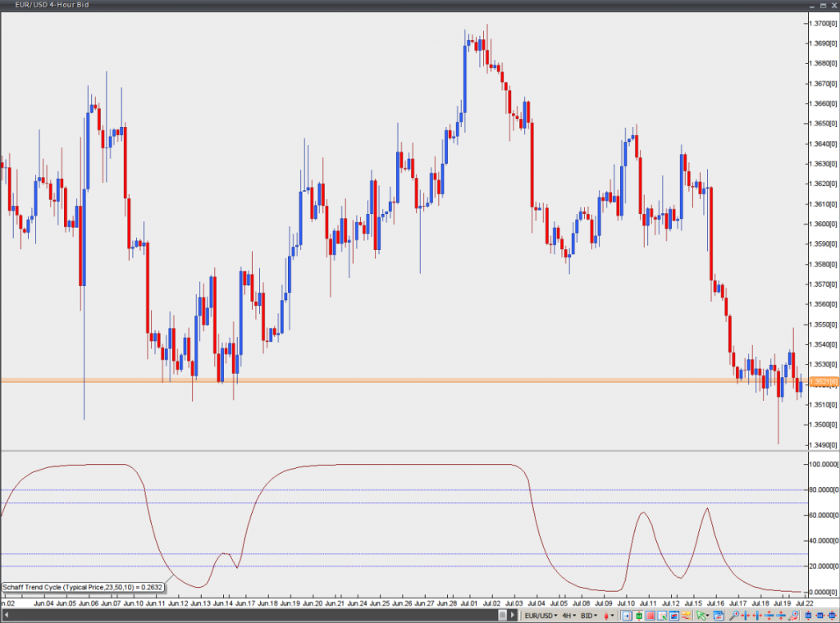Select the green cursor pointer tool

point(702,615)
